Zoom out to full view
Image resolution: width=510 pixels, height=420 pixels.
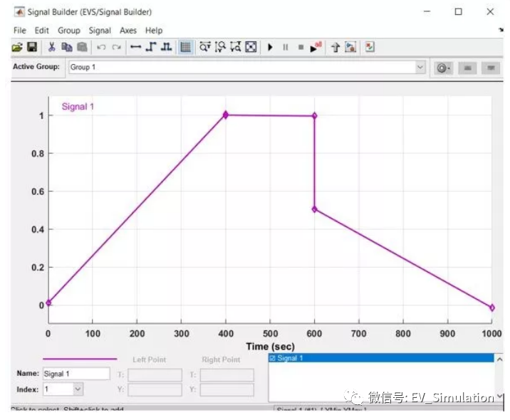click(x=251, y=48)
